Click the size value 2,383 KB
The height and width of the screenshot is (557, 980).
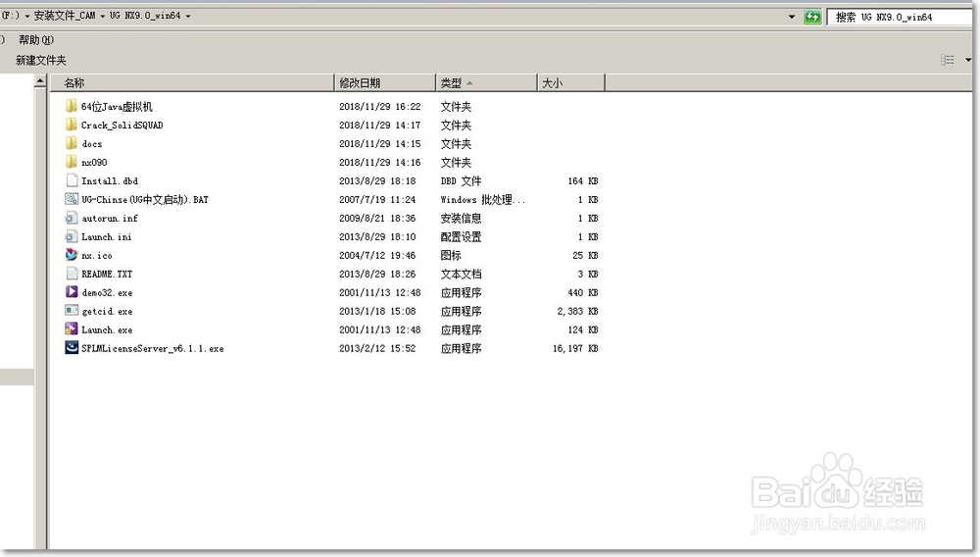pyautogui.click(x=577, y=311)
